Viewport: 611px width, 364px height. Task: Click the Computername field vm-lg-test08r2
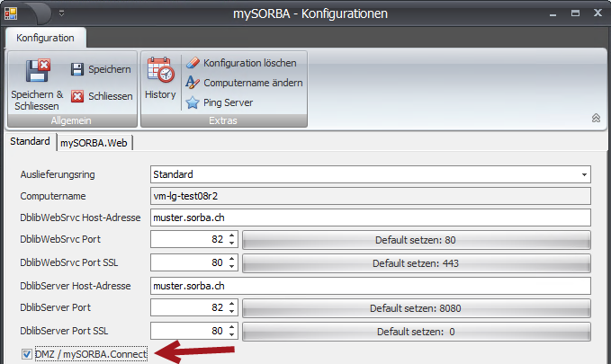coord(370,196)
